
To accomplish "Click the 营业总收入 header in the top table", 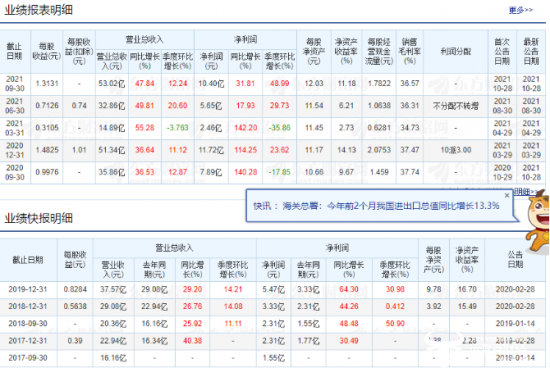I will pyautogui.click(x=145, y=39).
